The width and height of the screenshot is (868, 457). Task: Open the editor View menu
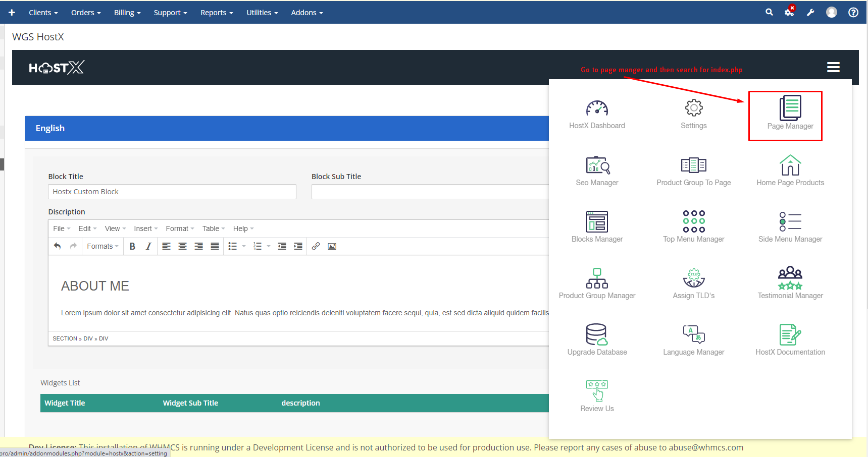[x=115, y=228]
